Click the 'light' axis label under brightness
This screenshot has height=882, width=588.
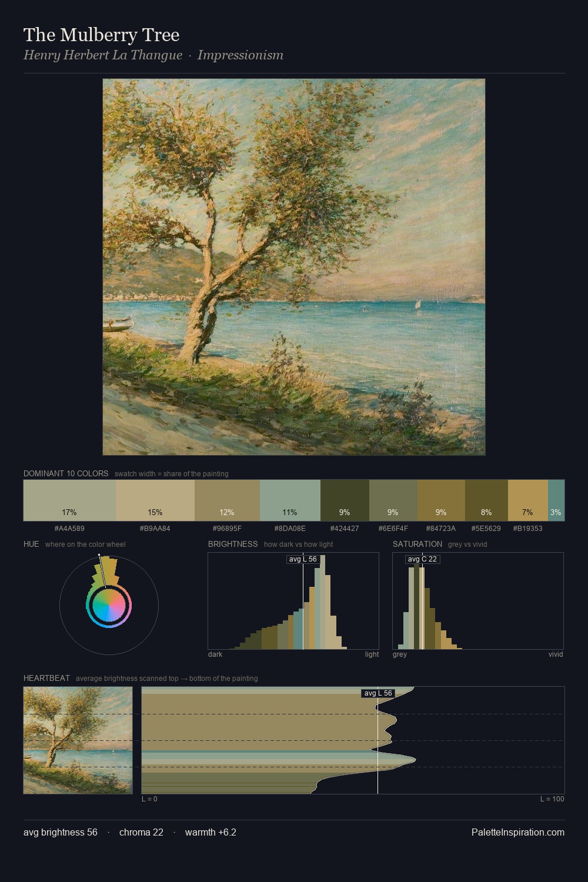(372, 654)
